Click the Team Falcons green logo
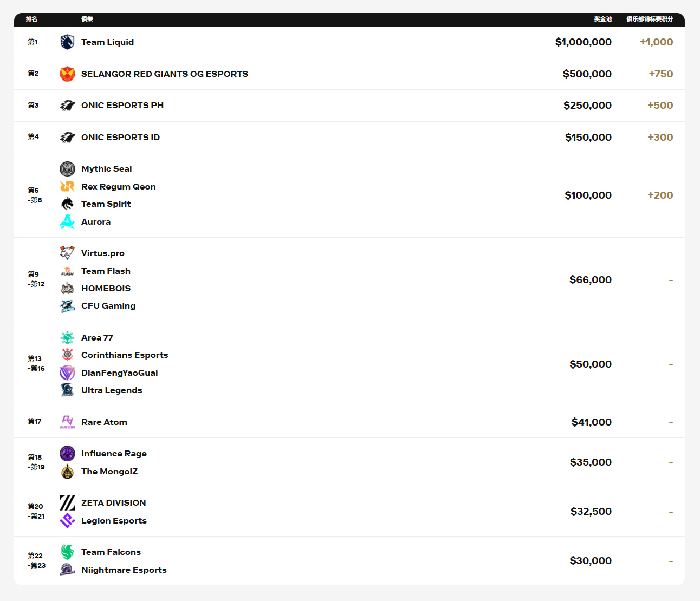Image resolution: width=700 pixels, height=601 pixels. 67,552
